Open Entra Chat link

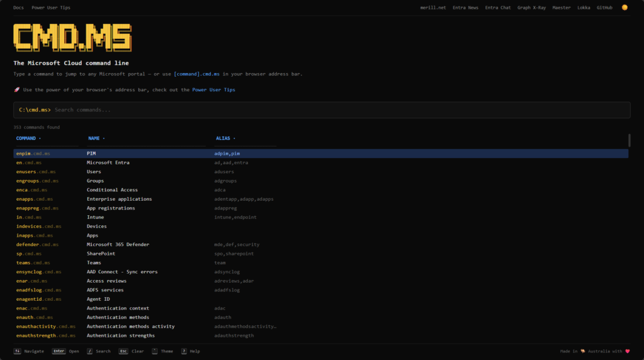[498, 8]
